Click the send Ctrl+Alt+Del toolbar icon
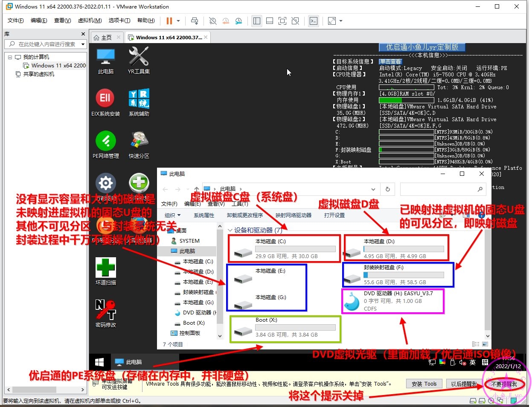This screenshot has width=532, height=407. point(195,20)
